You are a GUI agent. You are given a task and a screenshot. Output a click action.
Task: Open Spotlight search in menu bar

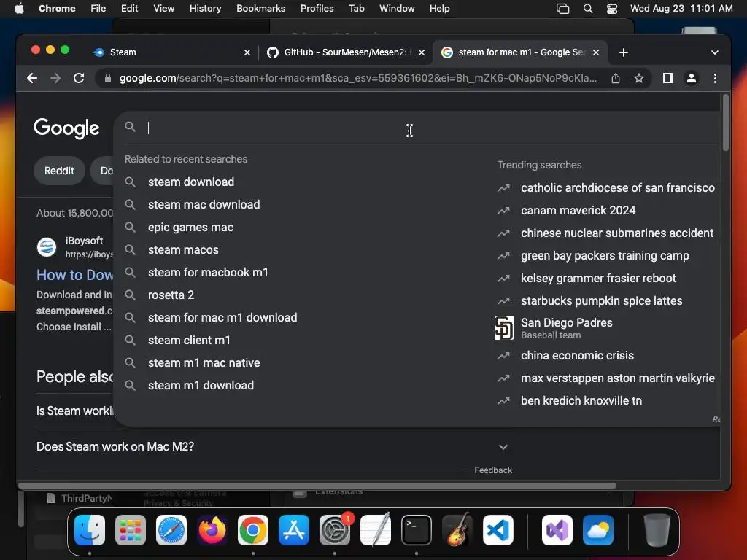588,8
